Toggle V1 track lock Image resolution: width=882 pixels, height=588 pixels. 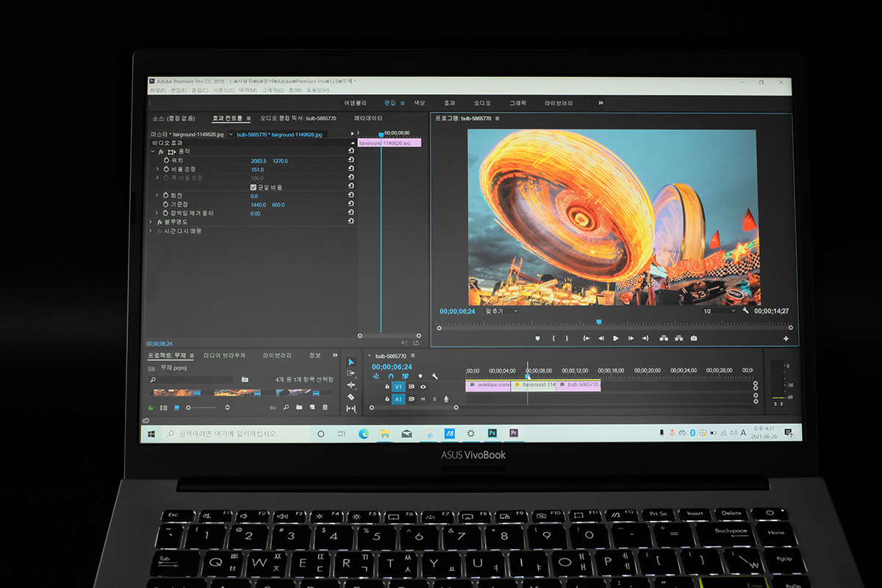[x=387, y=387]
